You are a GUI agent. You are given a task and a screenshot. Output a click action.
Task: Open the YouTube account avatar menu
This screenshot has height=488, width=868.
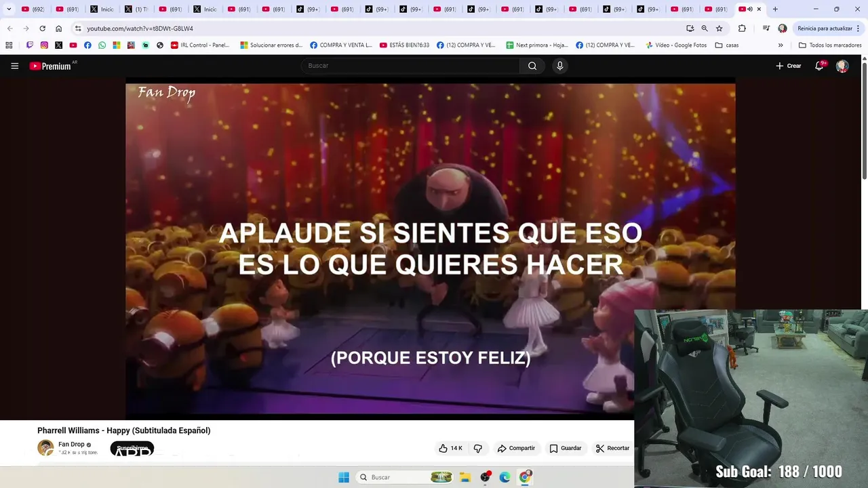click(842, 66)
